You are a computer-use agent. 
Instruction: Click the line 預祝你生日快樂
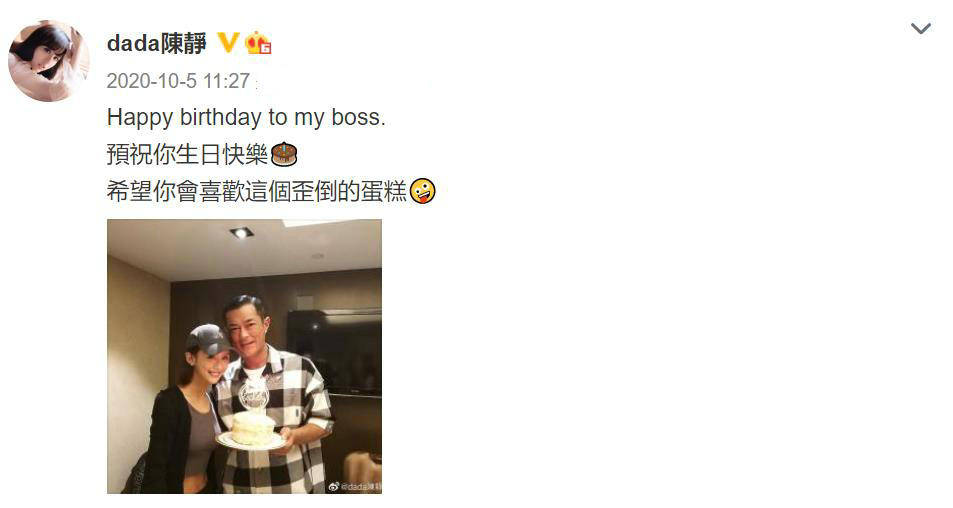tap(187, 154)
